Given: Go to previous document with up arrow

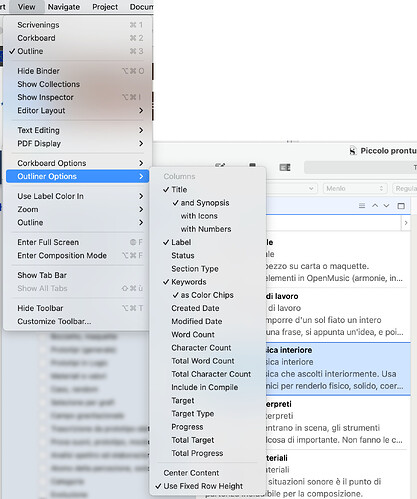Looking at the screenshot, I should pos(375,206).
